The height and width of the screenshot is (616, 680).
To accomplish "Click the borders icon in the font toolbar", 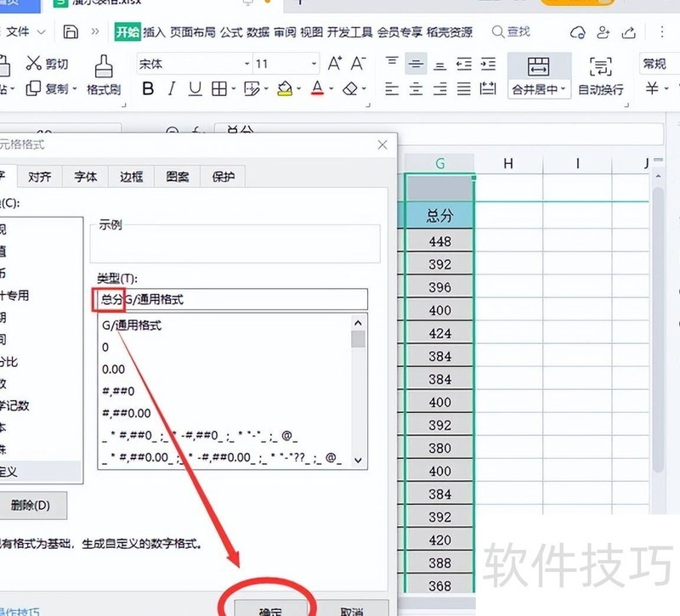I will pyautogui.click(x=219, y=88).
